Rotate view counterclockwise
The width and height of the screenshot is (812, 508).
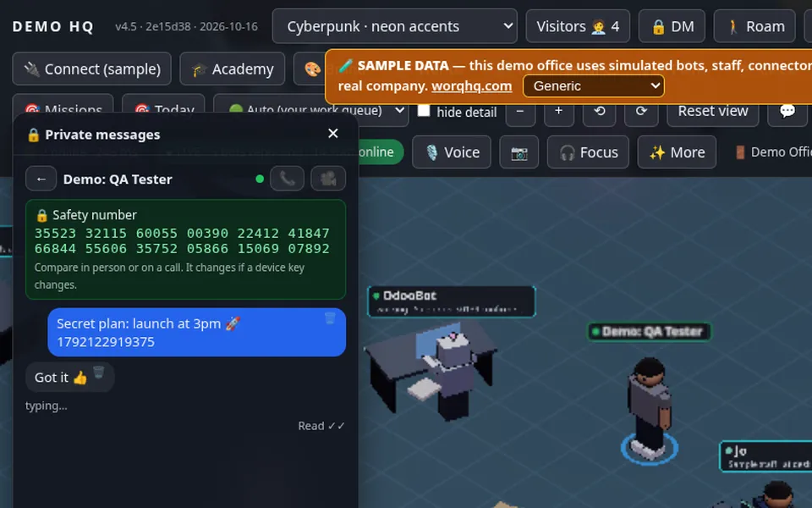tap(599, 111)
